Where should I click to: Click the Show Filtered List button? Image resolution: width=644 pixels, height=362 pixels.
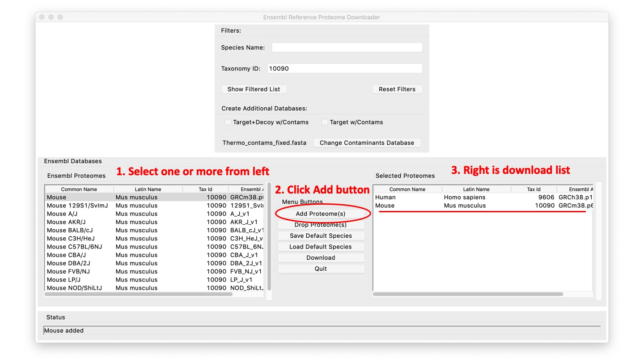click(254, 89)
